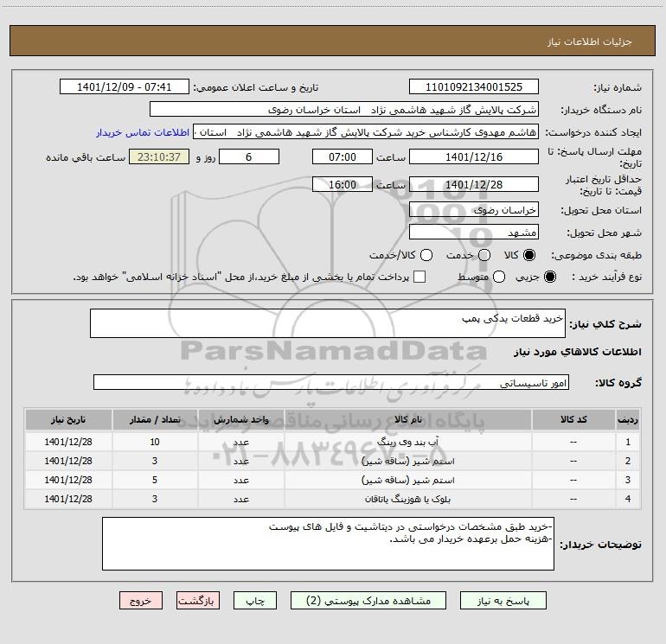666x644 pixels.
Task: Click the item name آب بند وی رینگ
Action: click(407, 442)
